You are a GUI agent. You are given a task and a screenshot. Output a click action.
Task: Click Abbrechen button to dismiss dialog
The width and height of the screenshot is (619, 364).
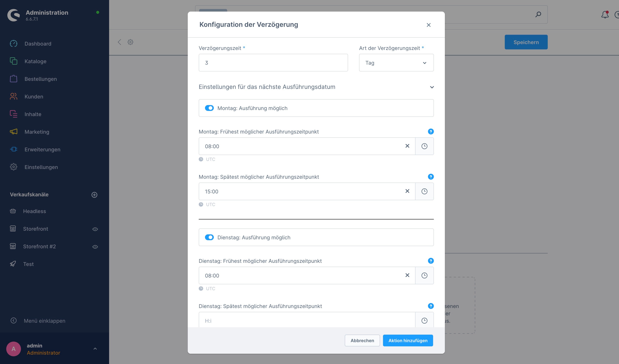[x=362, y=340]
